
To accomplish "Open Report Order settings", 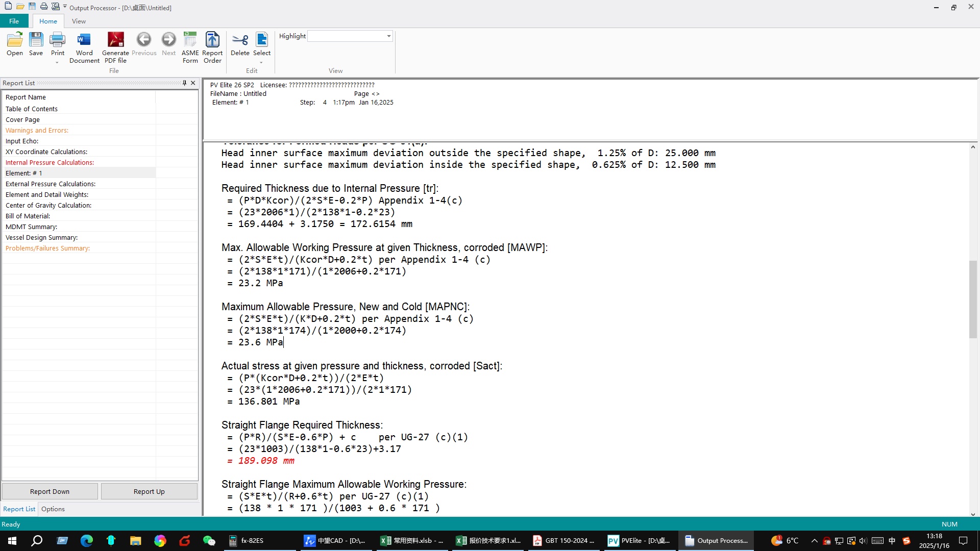I will coord(212,48).
